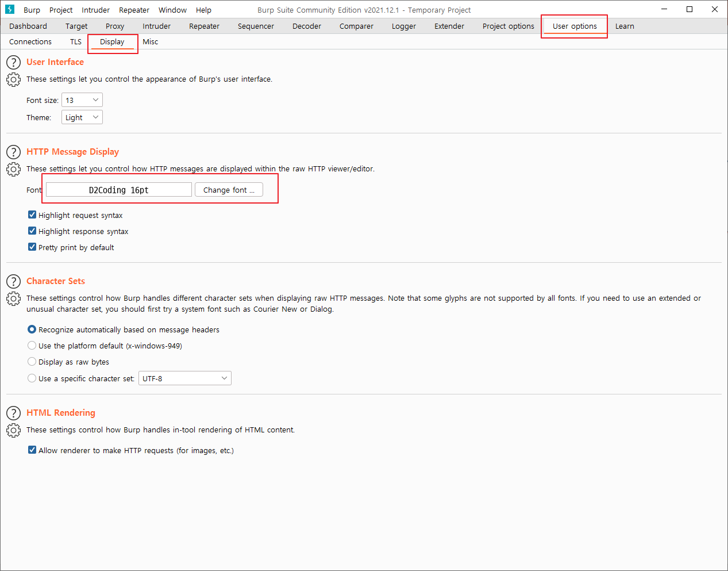Select Display as raw bytes option
Viewport: 728px width, 571px height.
(32, 362)
